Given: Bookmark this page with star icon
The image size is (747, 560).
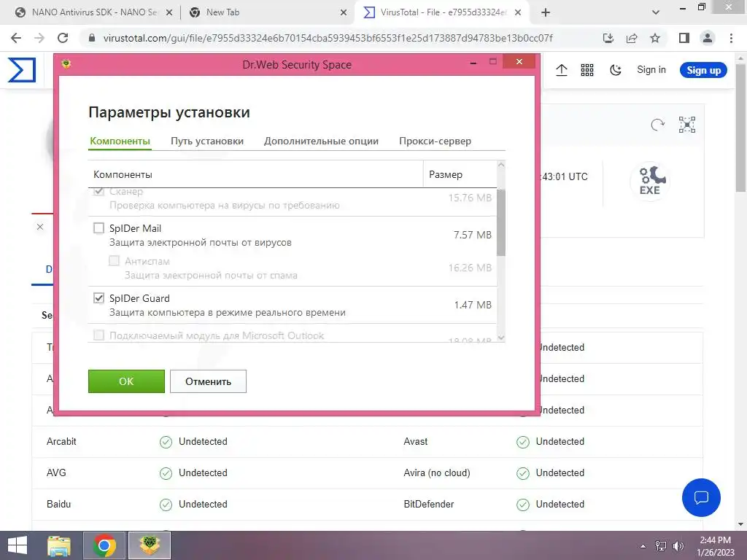Looking at the screenshot, I should (655, 38).
